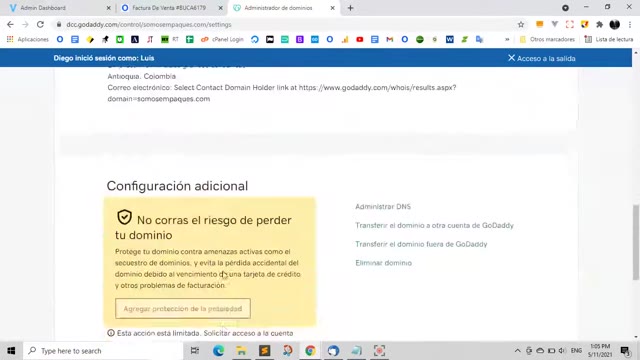
Task: Click Acceso a la salida
Action: click(542, 58)
